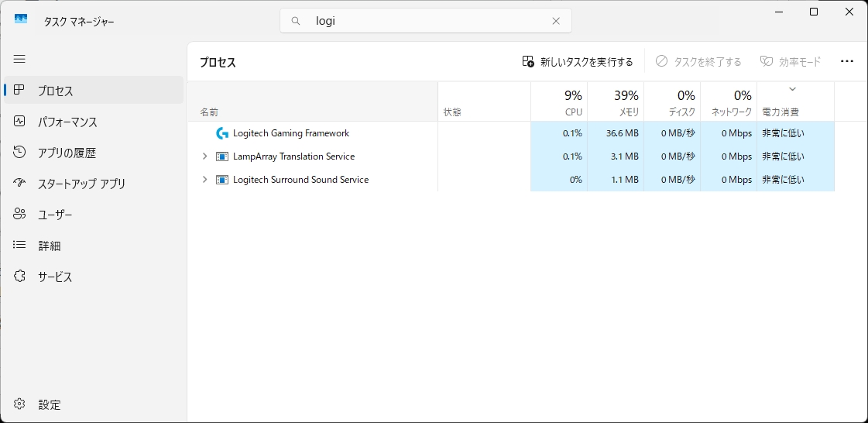Toggle the hamburger navigation menu
The height and width of the screenshot is (423, 868).
coord(19,59)
